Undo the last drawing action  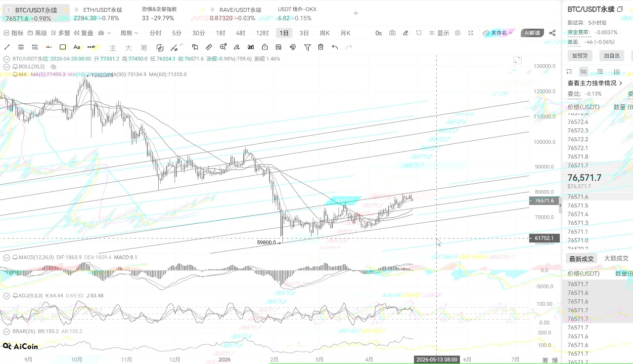(335, 47)
